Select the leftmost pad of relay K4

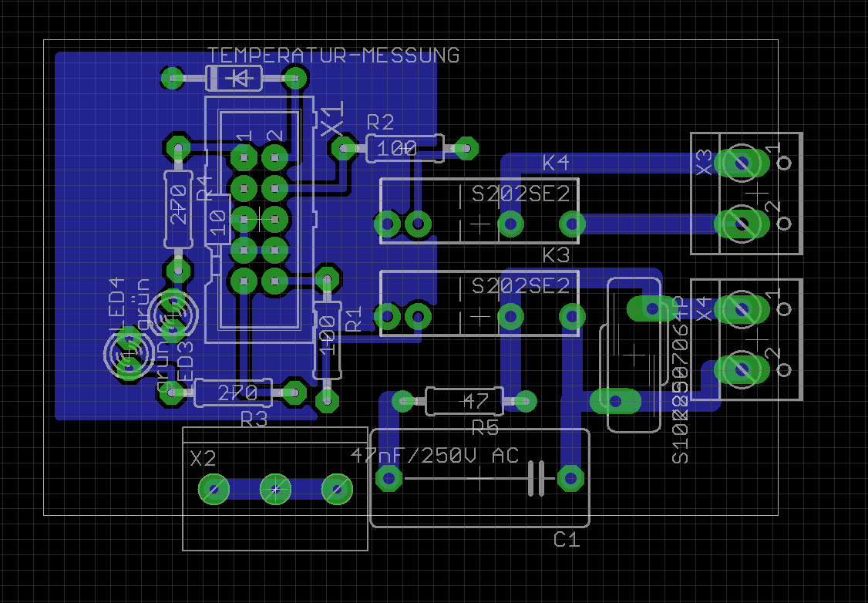pos(387,224)
